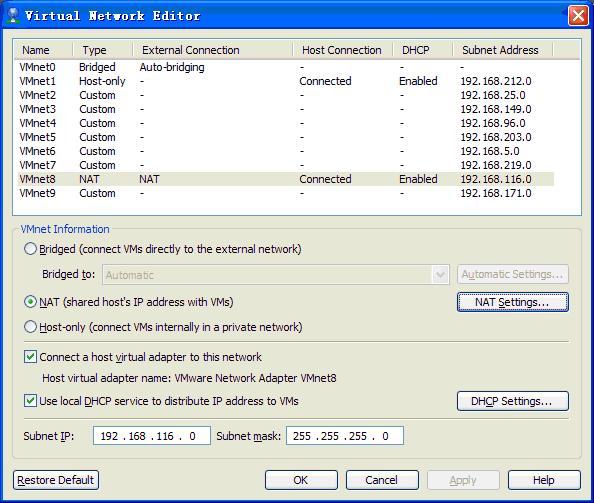Click the Apply button
594x503 pixels.
463,480
